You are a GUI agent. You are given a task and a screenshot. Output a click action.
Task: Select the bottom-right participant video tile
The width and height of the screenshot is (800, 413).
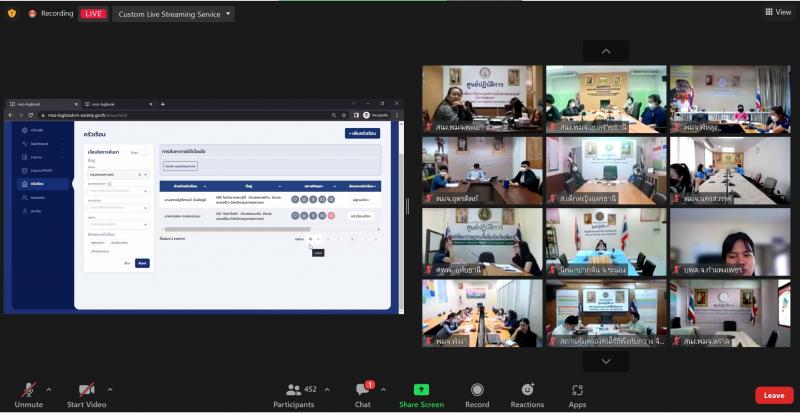730,313
